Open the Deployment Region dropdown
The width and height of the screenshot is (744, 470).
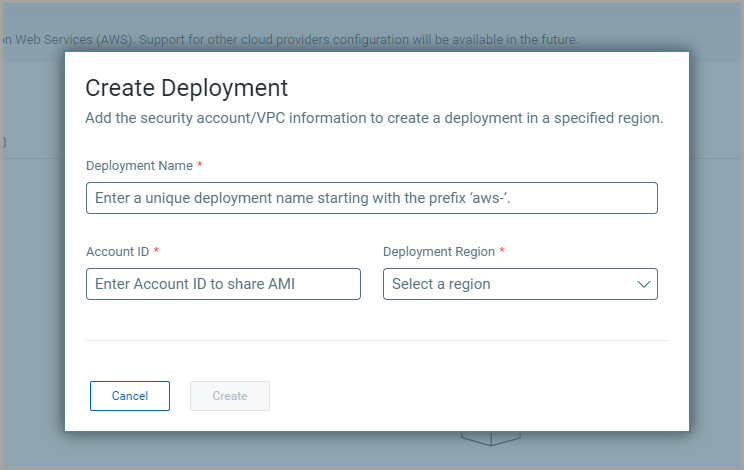[520, 284]
